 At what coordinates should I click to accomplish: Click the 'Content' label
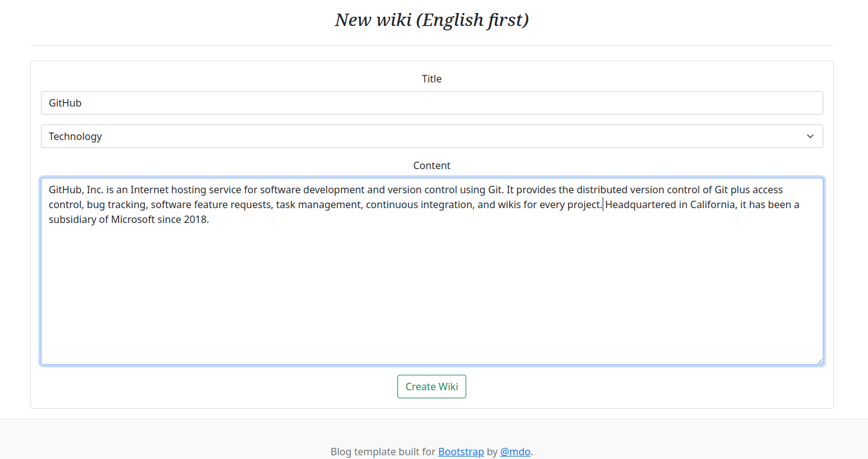[x=432, y=165]
